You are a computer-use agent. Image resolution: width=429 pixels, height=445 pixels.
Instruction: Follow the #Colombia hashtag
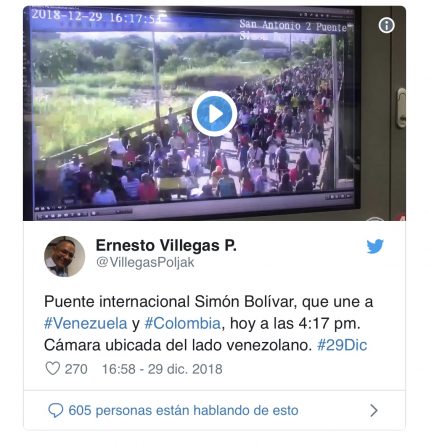(x=182, y=323)
